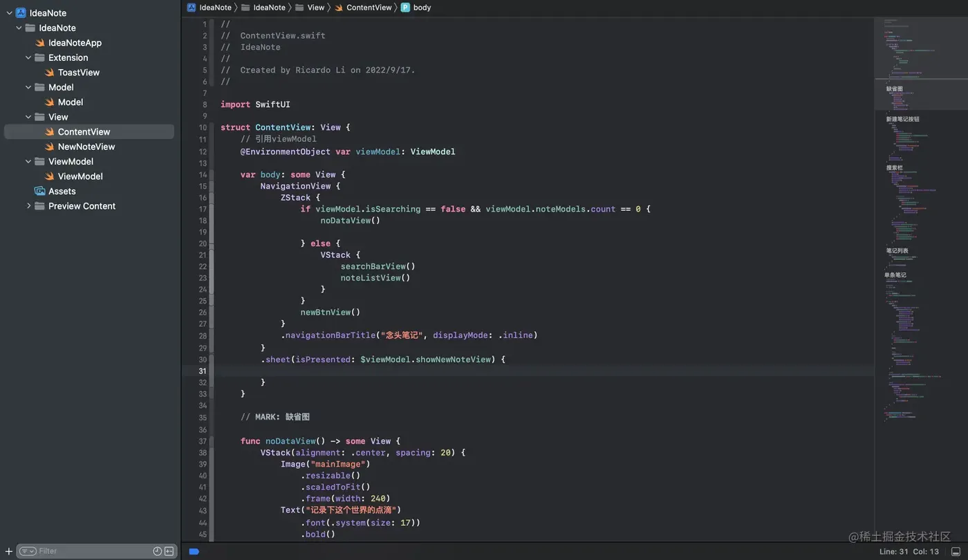Click IdeaNote folder in breadcrumb
The height and width of the screenshot is (560, 968).
tap(263, 8)
